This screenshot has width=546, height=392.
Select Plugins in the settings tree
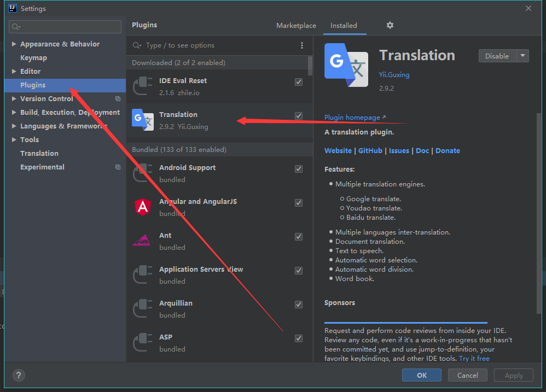tap(65, 85)
